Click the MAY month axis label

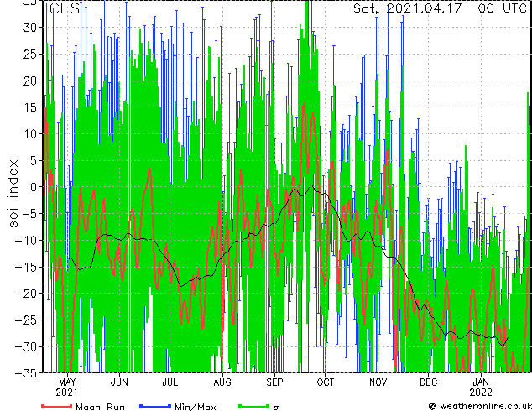67,382
